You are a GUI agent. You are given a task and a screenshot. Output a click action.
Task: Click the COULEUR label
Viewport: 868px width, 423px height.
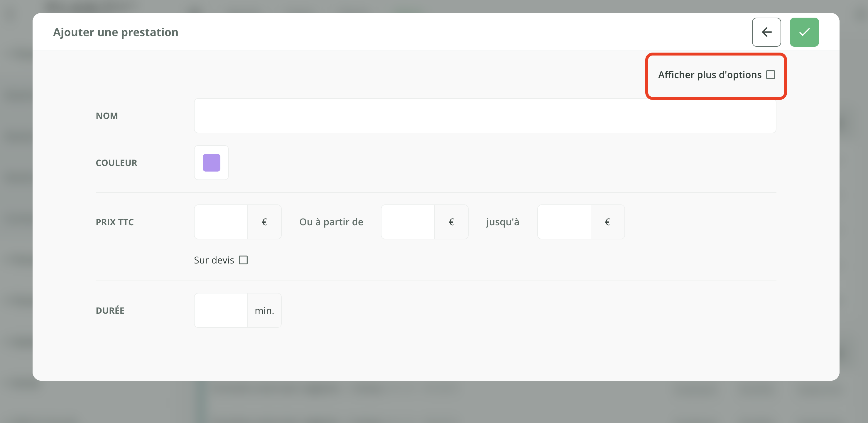(x=116, y=162)
